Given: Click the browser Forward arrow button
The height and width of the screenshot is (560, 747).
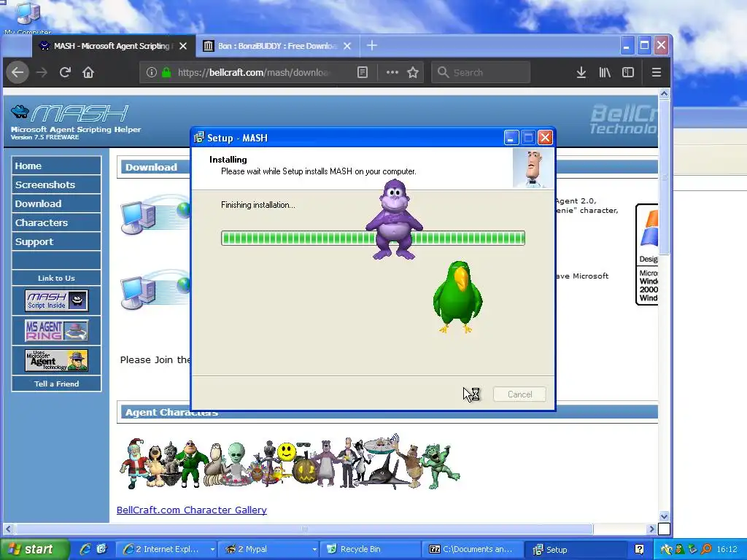Looking at the screenshot, I should pyautogui.click(x=42, y=72).
